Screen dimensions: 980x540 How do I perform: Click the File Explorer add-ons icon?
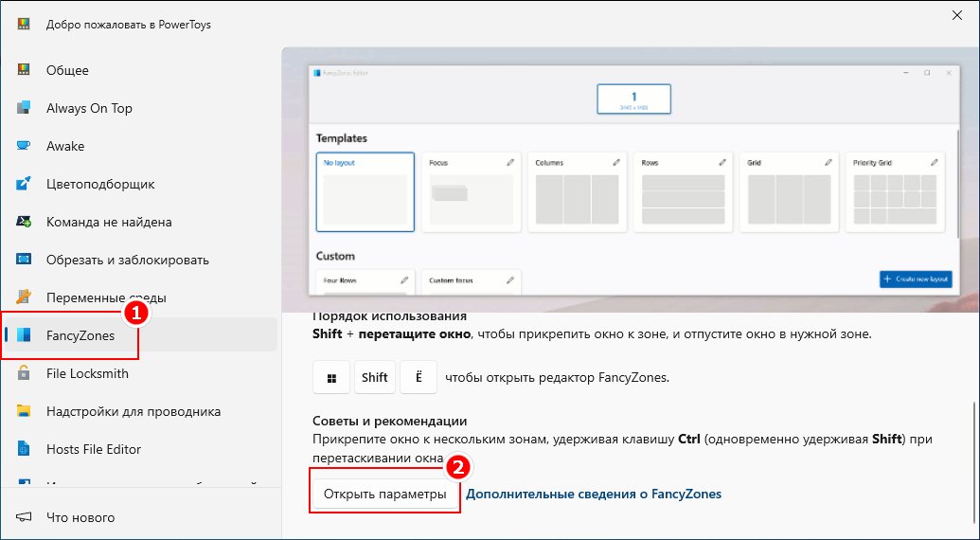click(24, 411)
